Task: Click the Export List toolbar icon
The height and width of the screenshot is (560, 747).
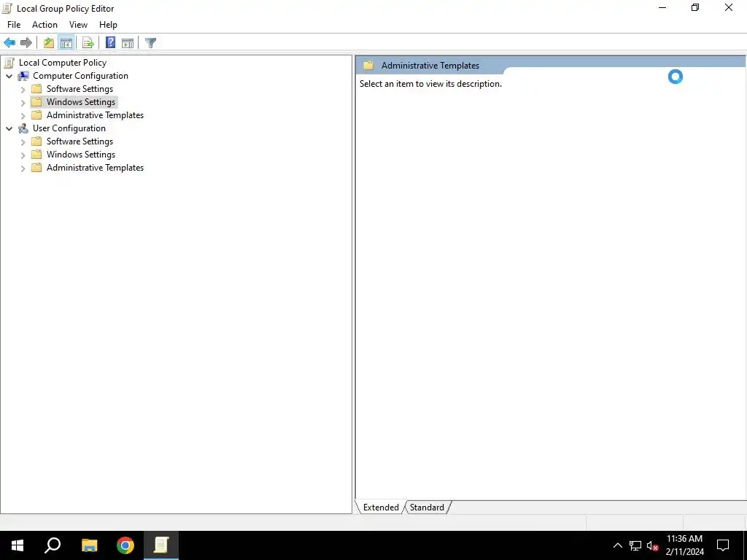Action: [x=88, y=43]
